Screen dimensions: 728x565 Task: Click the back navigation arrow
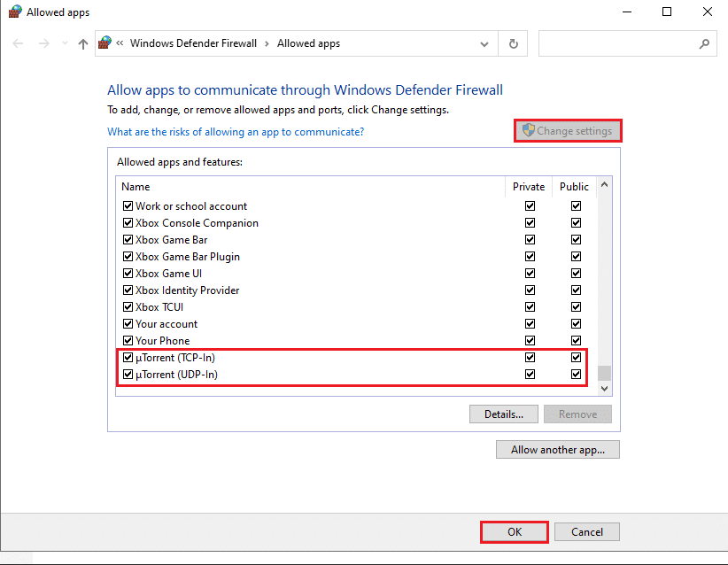[16, 43]
